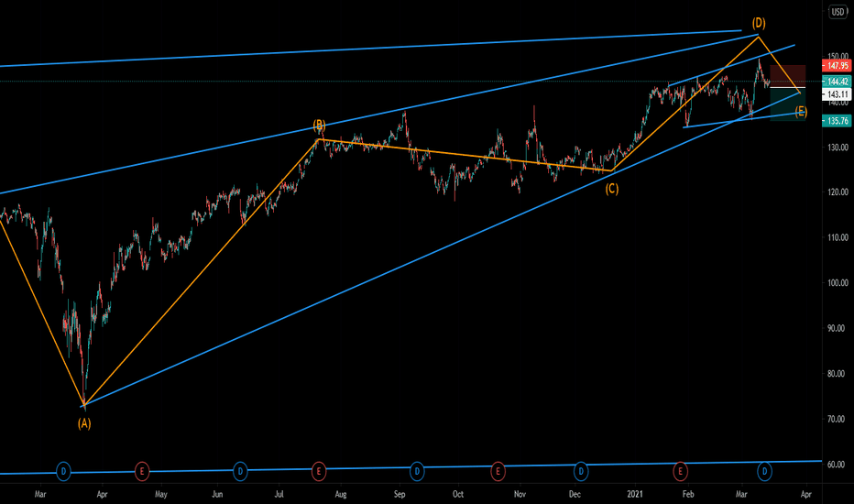Select the (B) wave label
The height and width of the screenshot is (504, 854).
319,125
